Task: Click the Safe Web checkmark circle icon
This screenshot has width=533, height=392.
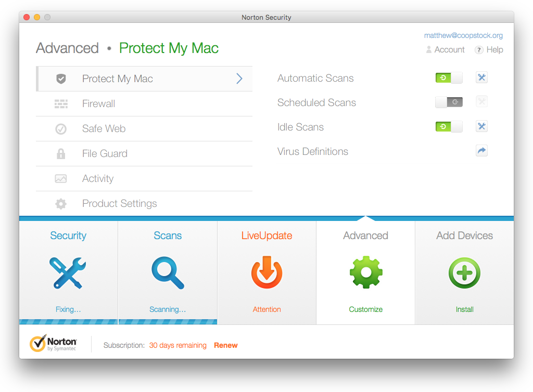Action: coord(61,129)
